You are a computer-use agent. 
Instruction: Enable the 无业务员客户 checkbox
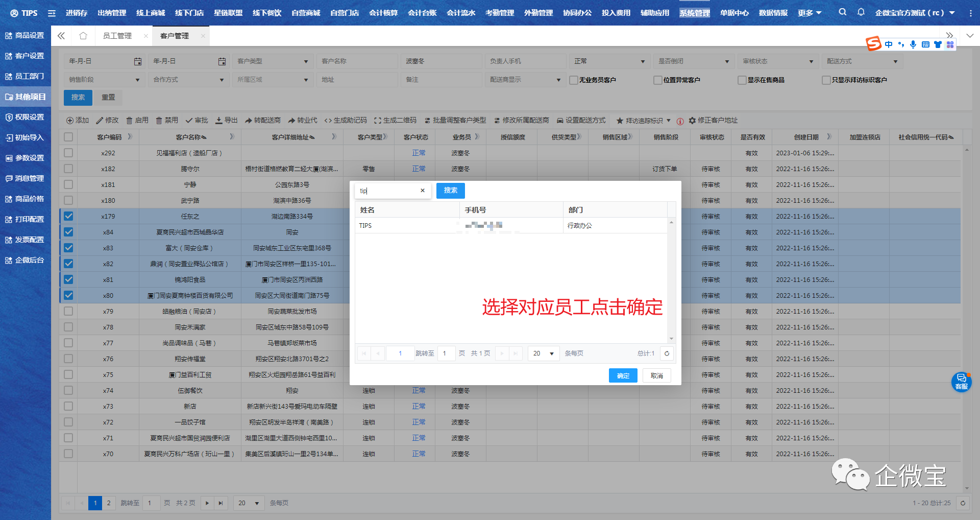pos(574,80)
